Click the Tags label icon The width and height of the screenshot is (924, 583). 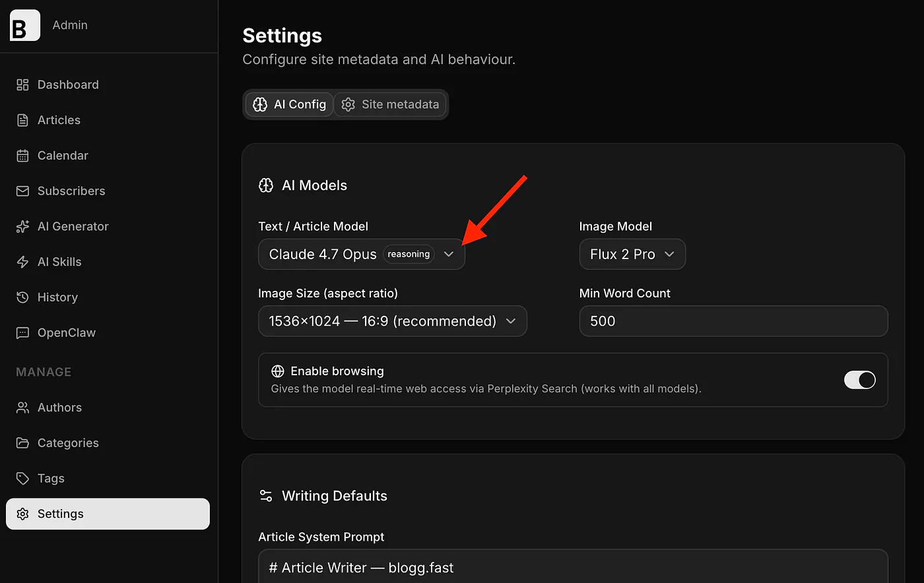(x=22, y=478)
